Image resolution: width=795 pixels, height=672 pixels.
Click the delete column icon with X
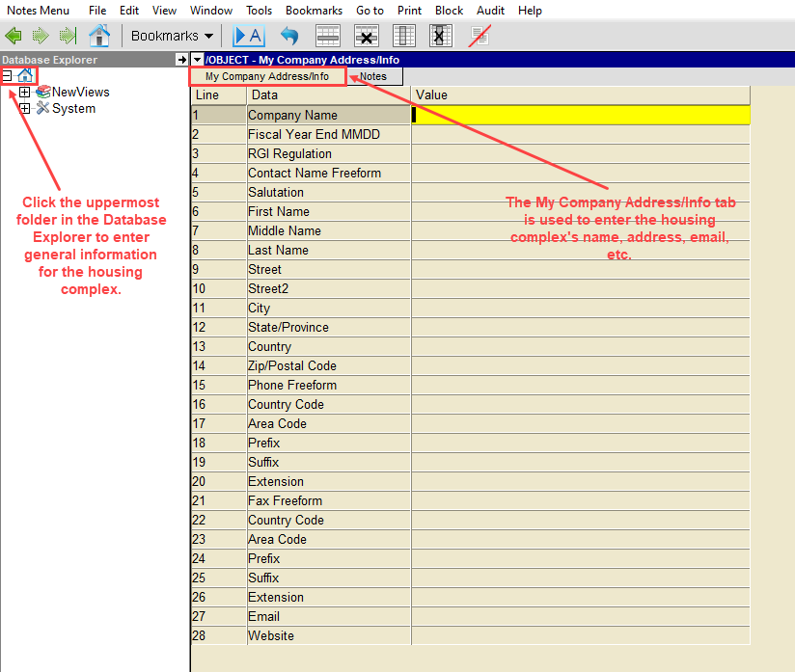[440, 37]
